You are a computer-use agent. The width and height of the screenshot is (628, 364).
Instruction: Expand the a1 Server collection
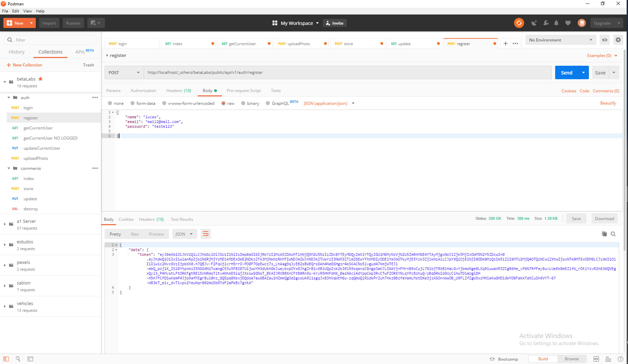[x=5, y=224]
